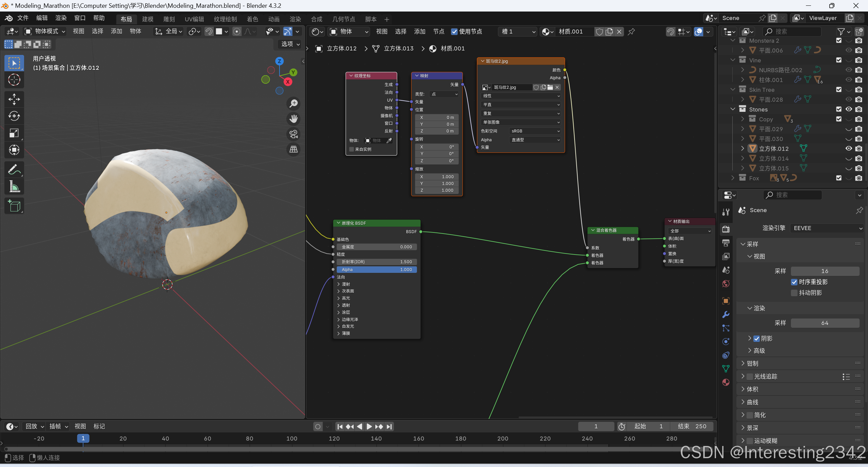Hide 立方体.012 with the eye icon

click(x=848, y=148)
